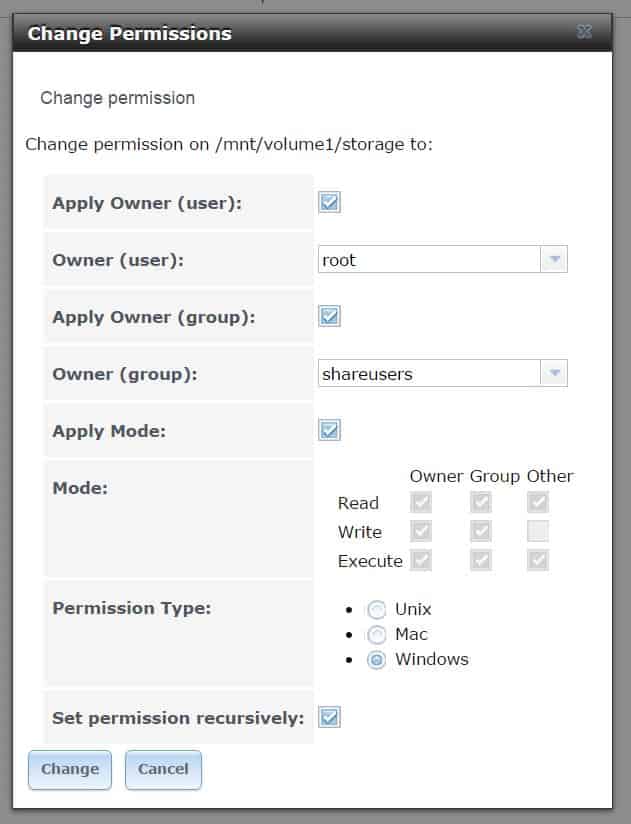Toggle Other Execute mode checkbox
The image size is (631, 824).
pyautogui.click(x=539, y=561)
